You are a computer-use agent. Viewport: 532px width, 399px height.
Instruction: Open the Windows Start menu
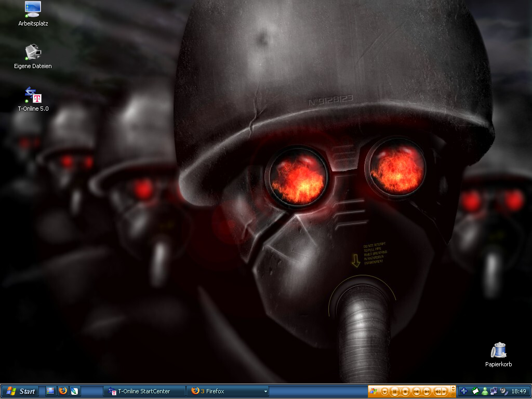click(21, 391)
